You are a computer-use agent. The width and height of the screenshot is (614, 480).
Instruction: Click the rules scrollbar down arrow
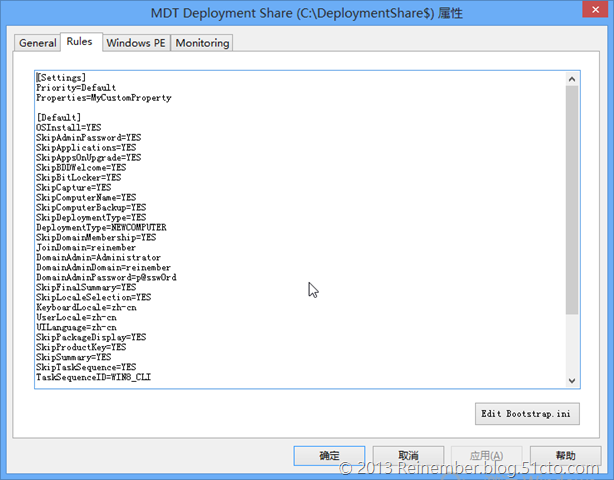tap(572, 381)
